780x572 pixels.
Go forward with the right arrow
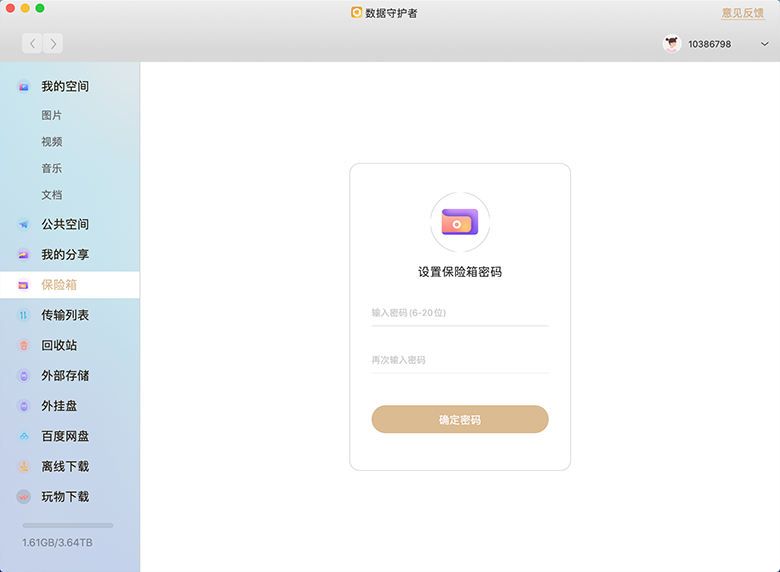pos(53,44)
